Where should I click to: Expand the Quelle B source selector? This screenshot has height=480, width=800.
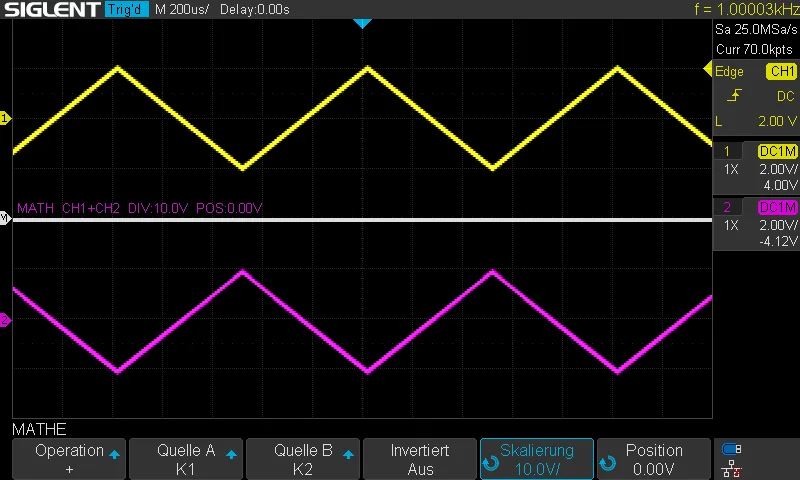pos(303,459)
